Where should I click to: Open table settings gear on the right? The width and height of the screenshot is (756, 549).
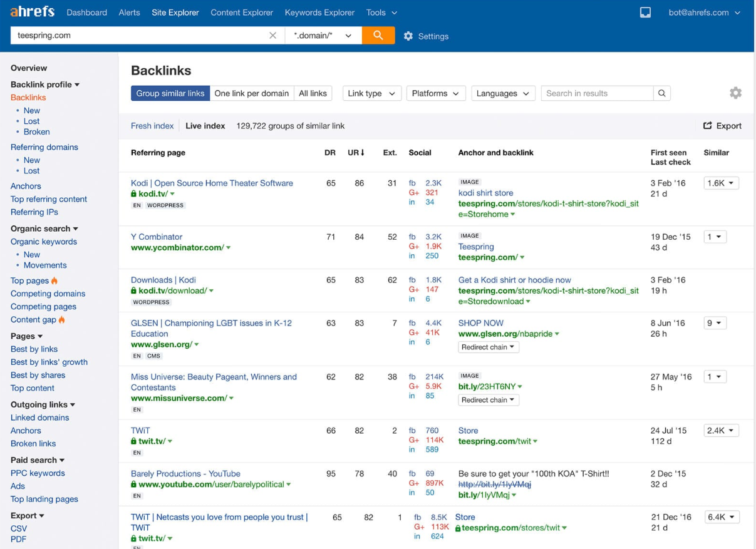pos(735,93)
